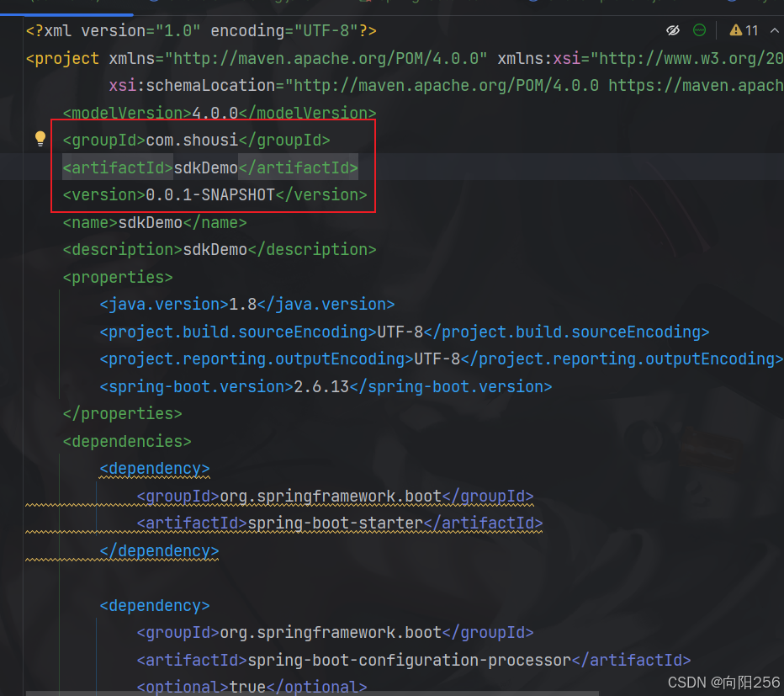The width and height of the screenshot is (784, 696).
Task: Click the xml version="1.0" declaration line
Action: coord(201,31)
